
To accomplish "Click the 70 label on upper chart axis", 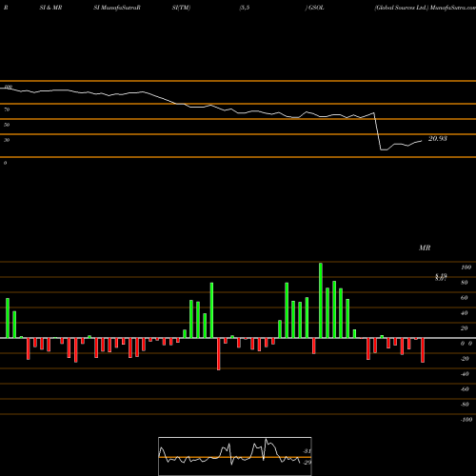I will tap(7, 109).
